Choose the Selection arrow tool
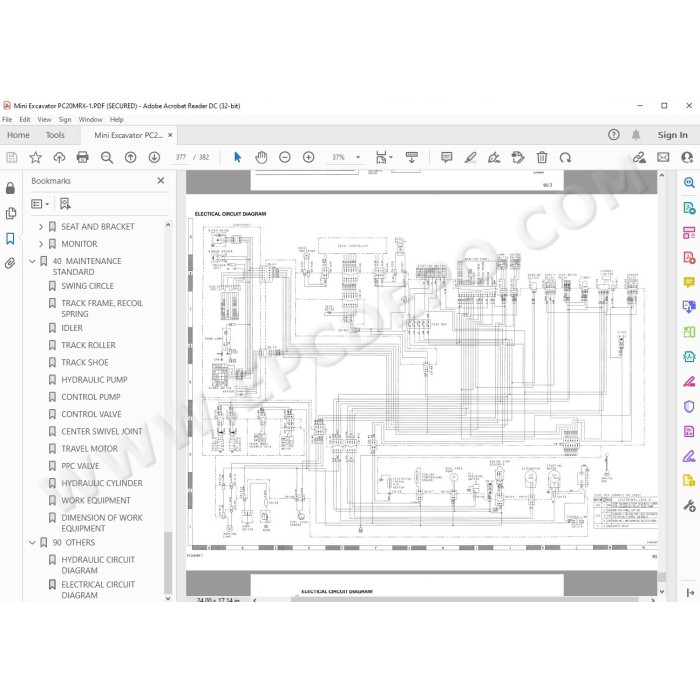The image size is (700, 700). [x=238, y=157]
